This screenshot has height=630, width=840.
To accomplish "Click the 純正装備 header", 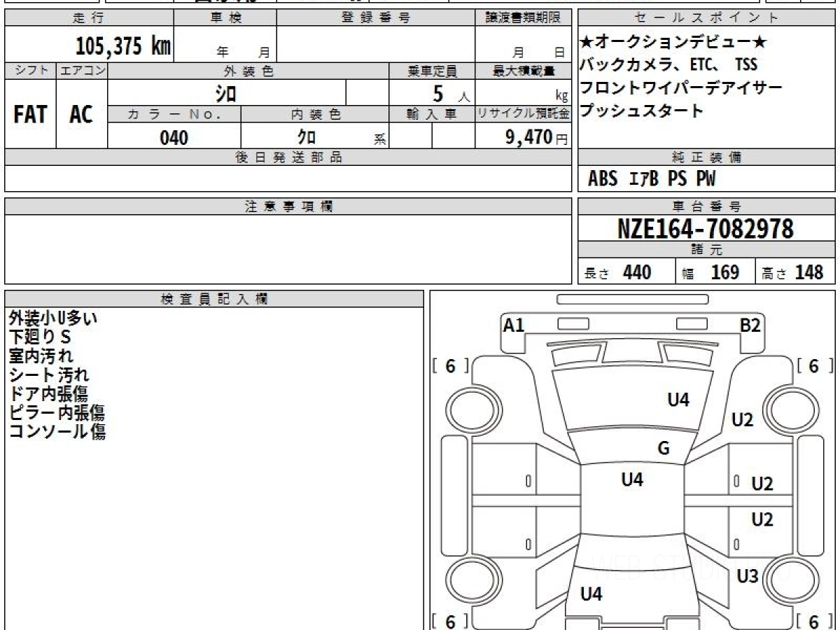I will tap(707, 157).
